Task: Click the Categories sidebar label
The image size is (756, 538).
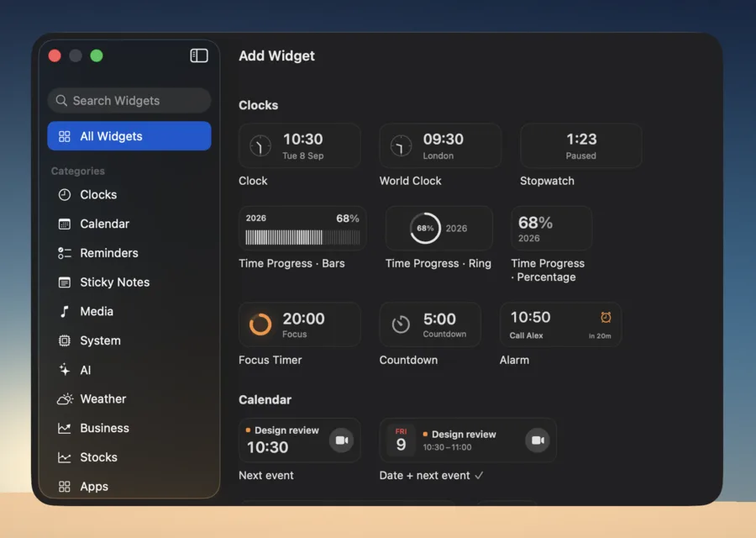Action: 78,171
